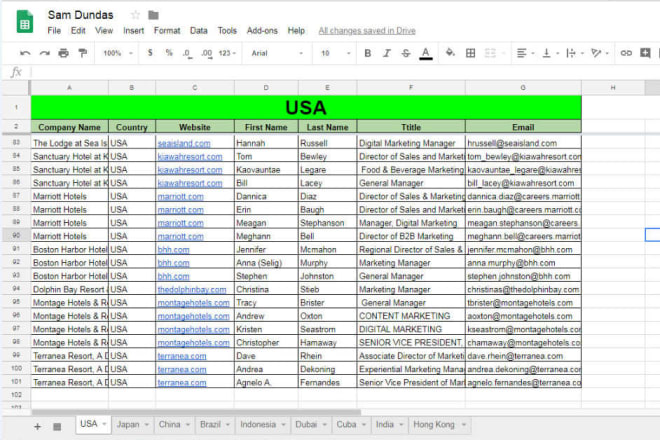Format as currency with dollar icon
Screen dimensions: 660x440
(150, 53)
